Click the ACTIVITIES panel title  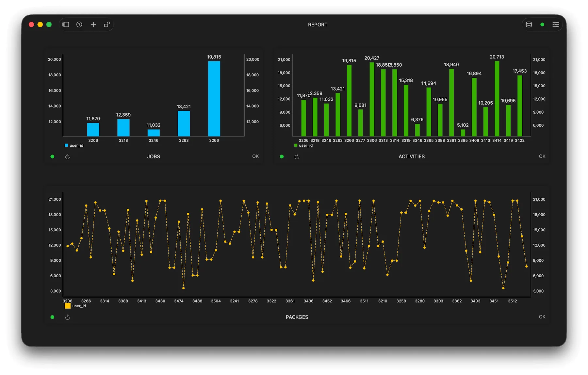tap(412, 156)
